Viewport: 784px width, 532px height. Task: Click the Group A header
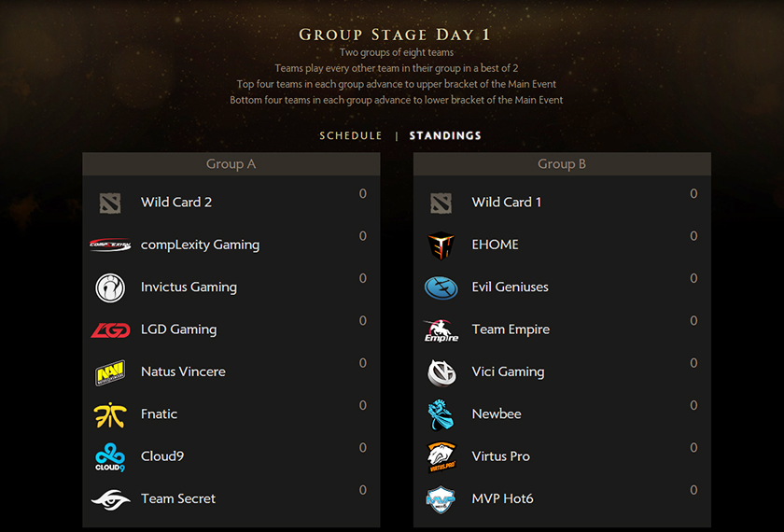231,164
